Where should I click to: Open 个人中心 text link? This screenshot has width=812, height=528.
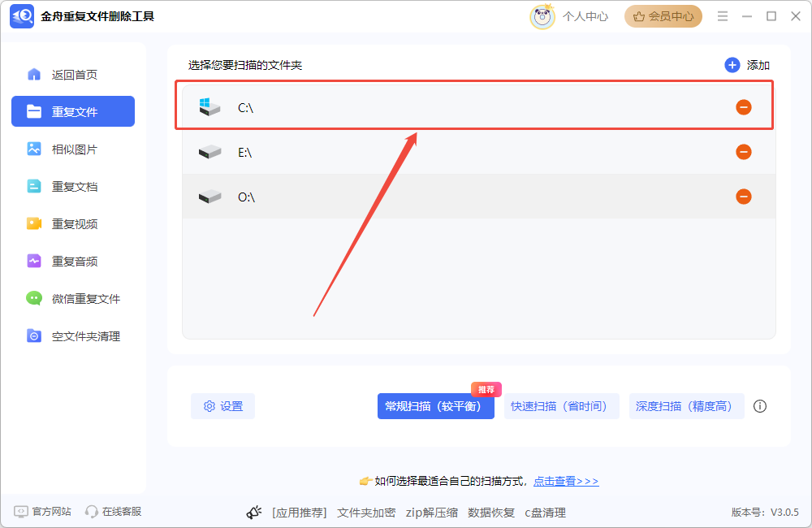585,16
